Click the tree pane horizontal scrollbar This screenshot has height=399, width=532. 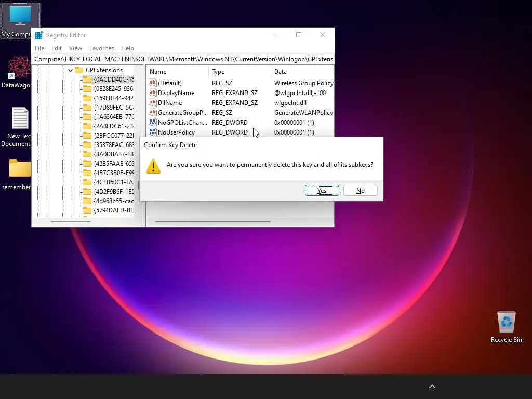click(71, 222)
